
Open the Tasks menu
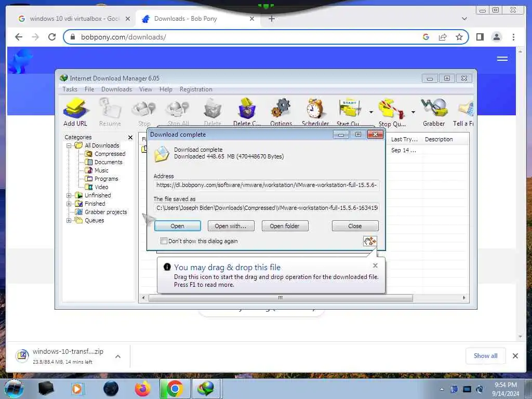[70, 89]
